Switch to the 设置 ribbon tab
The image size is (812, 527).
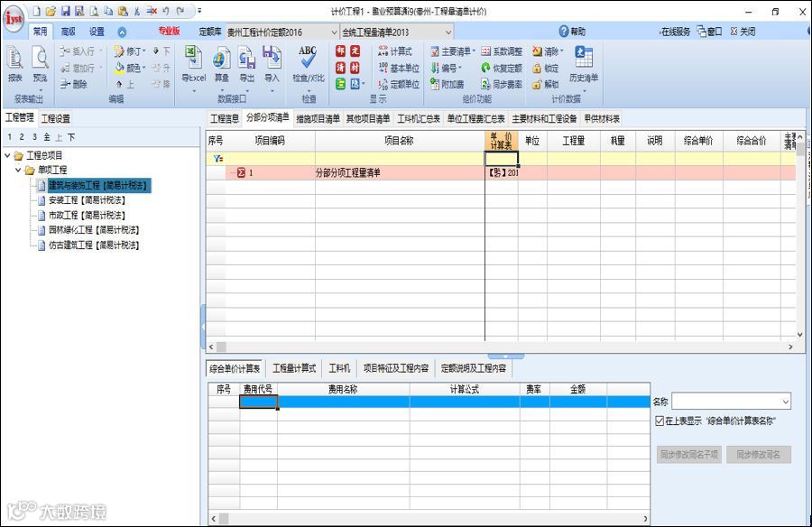click(x=97, y=32)
